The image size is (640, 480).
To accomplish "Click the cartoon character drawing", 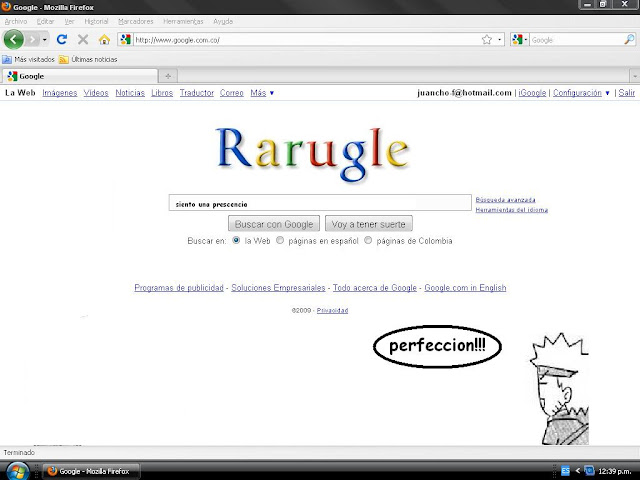I will [559, 389].
